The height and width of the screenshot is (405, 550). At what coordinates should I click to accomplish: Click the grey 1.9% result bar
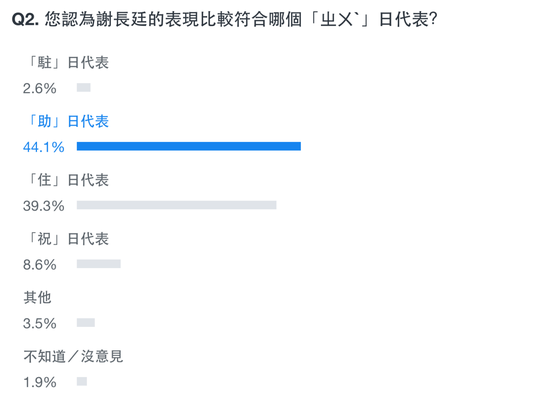click(x=82, y=381)
